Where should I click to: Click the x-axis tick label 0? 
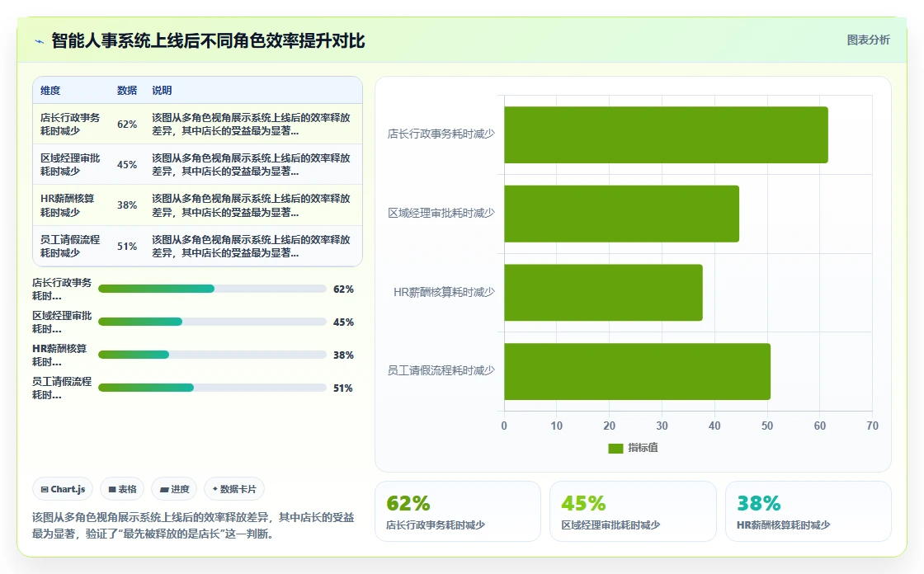(504, 426)
